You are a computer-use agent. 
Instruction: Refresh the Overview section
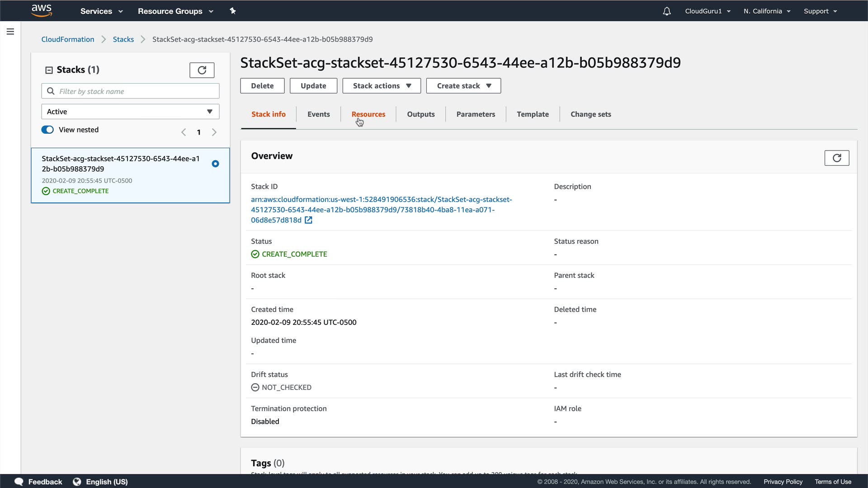point(836,158)
